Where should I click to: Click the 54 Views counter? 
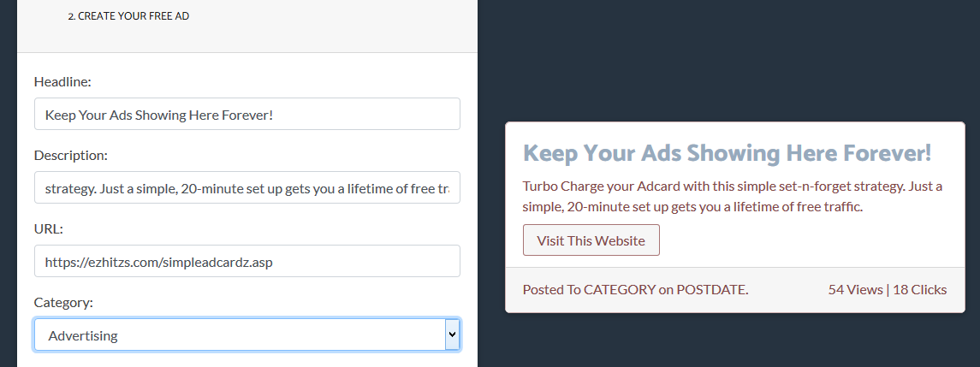pyautogui.click(x=855, y=290)
